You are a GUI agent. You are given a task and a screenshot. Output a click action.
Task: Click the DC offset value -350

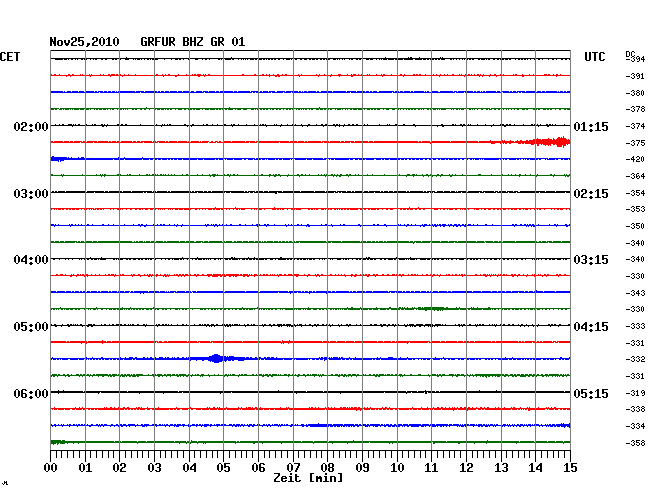(x=635, y=227)
